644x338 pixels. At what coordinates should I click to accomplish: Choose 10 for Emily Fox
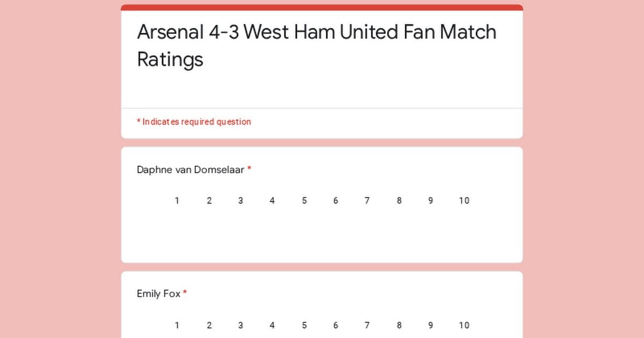click(464, 325)
